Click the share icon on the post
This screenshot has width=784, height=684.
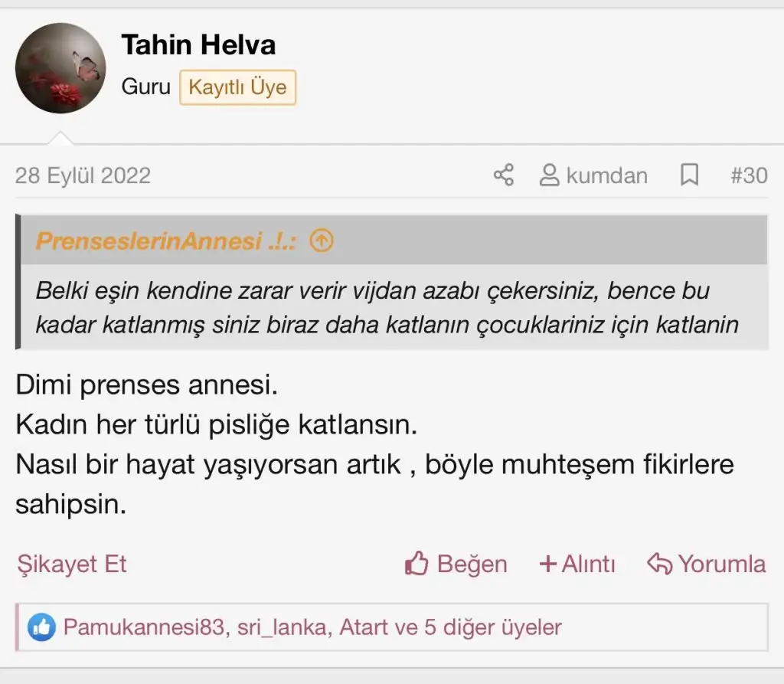tap(502, 175)
